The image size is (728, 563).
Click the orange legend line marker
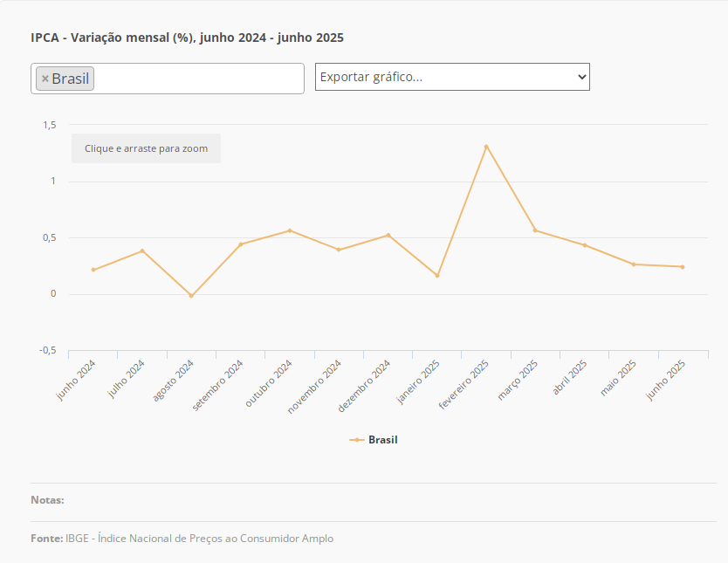coord(356,440)
